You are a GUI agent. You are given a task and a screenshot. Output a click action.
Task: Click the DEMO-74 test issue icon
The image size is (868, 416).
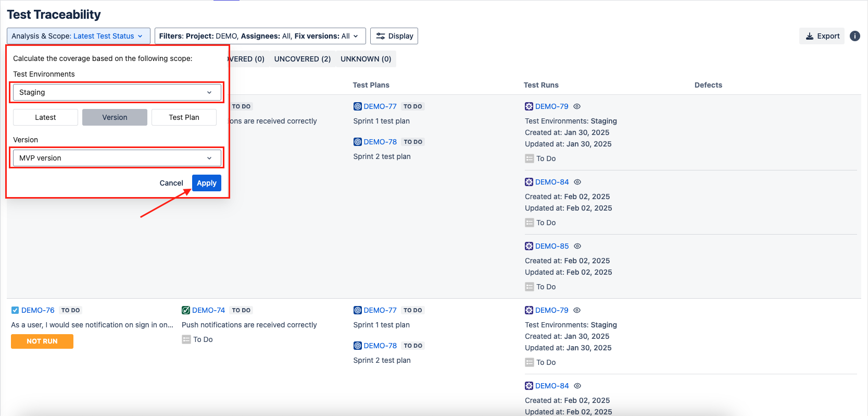coord(186,310)
